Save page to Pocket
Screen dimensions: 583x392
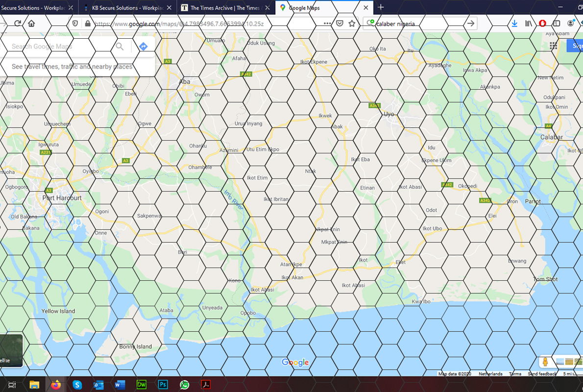pyautogui.click(x=340, y=24)
